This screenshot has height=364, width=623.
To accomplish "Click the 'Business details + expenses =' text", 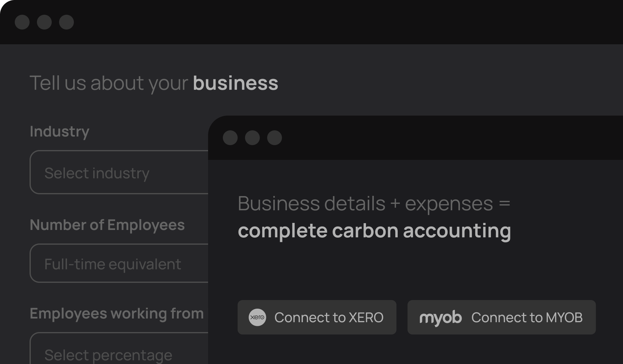I will (x=374, y=204).
